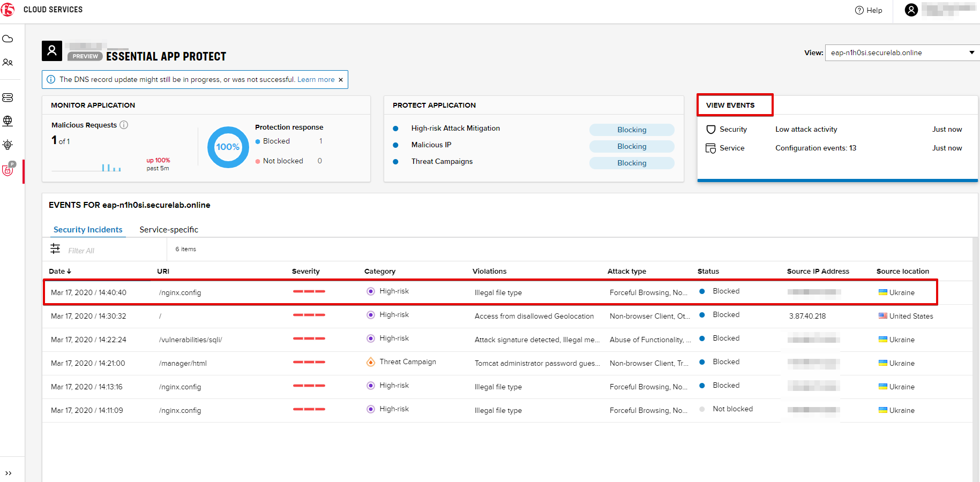The height and width of the screenshot is (482, 980).
Task: Click the 100% protection donut chart
Action: click(x=228, y=147)
